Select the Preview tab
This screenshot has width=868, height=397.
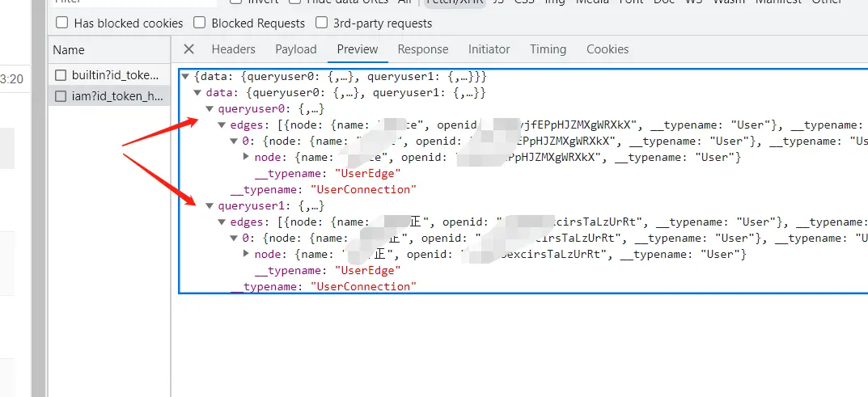coord(357,49)
